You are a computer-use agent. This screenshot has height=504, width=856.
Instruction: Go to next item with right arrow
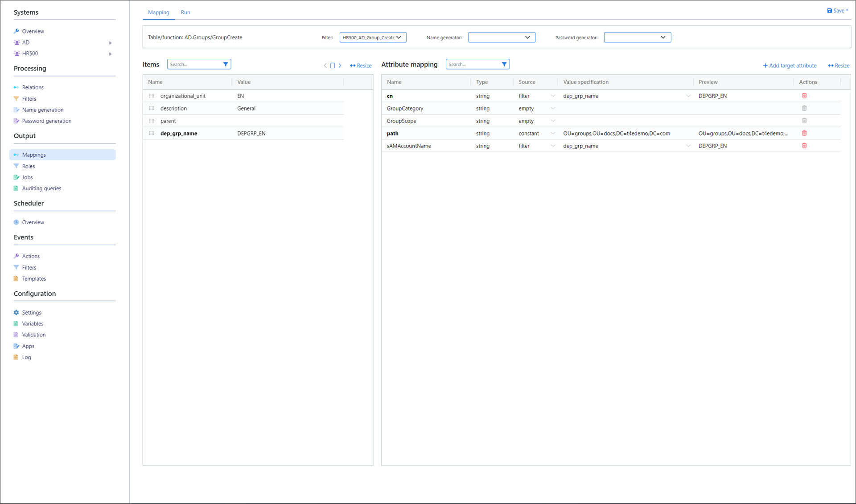340,66
